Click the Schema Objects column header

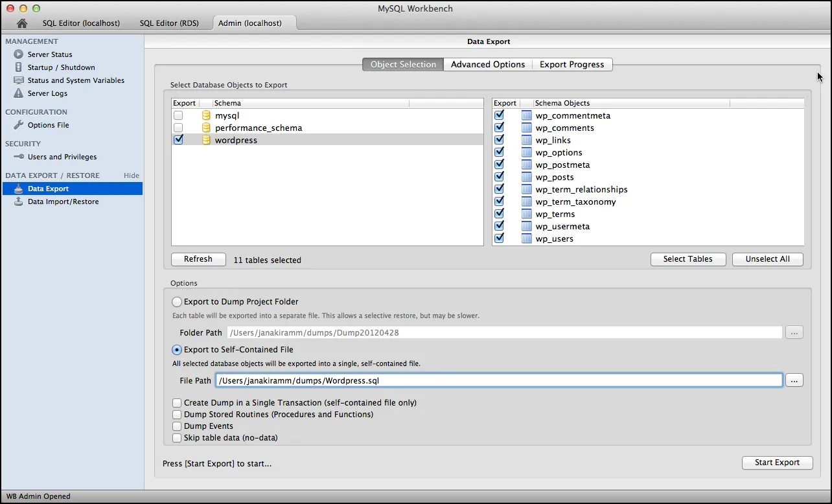[631, 103]
